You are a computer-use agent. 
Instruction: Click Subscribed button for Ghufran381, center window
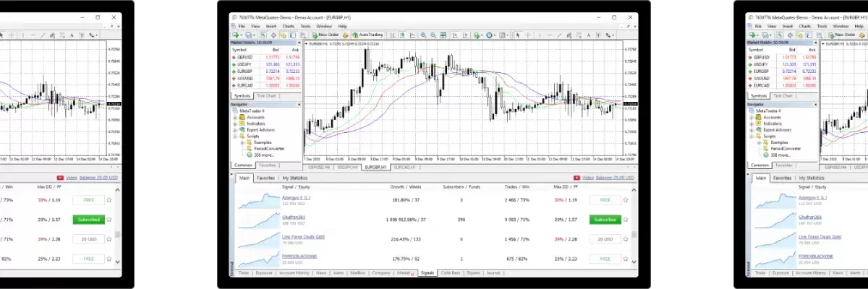click(604, 219)
